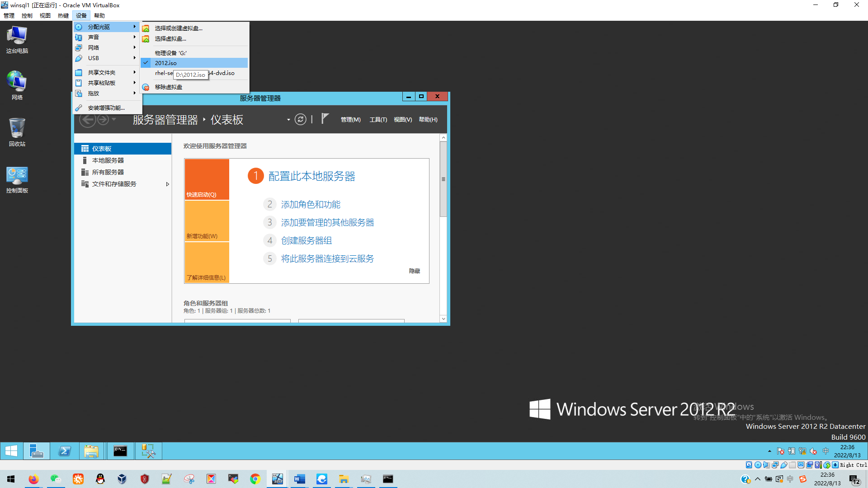Image resolution: width=868 pixels, height=488 pixels.
Task: Click the Server Manager vertical scrollbar thumb
Action: 443,179
